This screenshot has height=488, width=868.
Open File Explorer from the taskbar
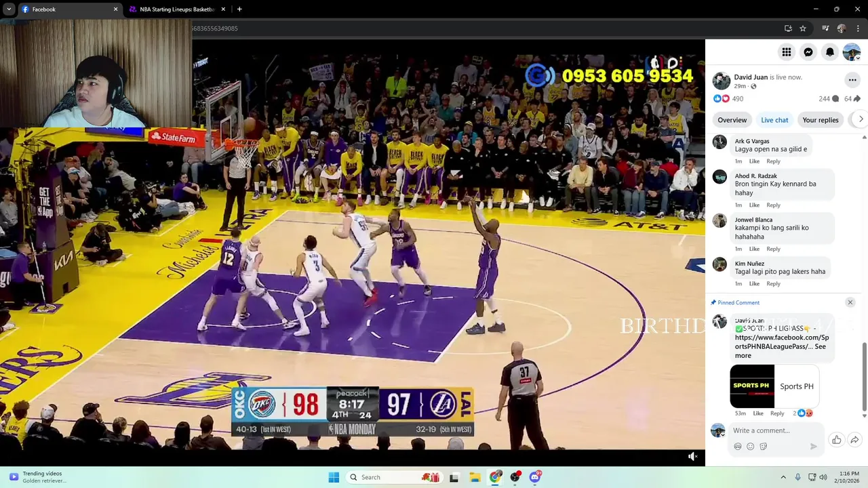coord(475,477)
